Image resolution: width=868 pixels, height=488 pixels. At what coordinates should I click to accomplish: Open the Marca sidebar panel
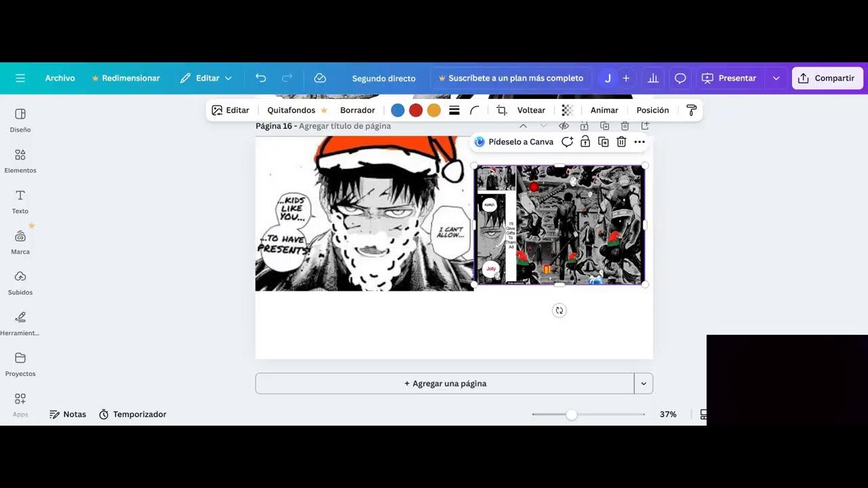(x=20, y=242)
